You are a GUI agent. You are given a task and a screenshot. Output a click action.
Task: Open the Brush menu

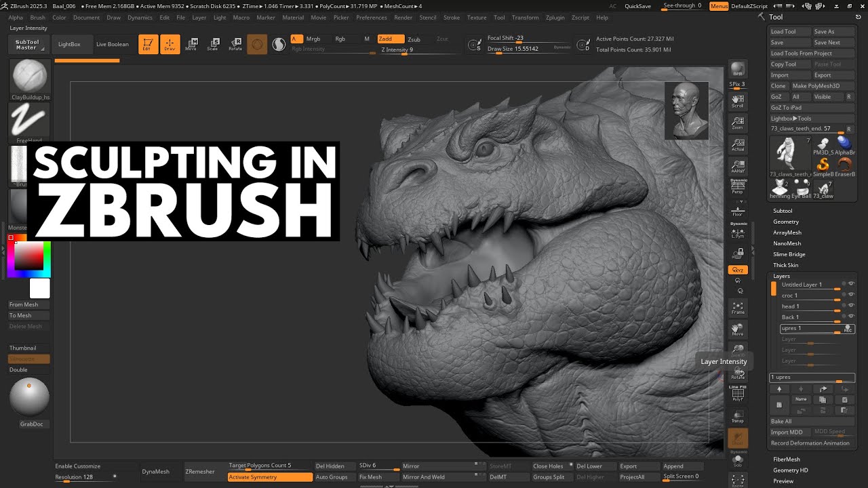[x=38, y=18]
